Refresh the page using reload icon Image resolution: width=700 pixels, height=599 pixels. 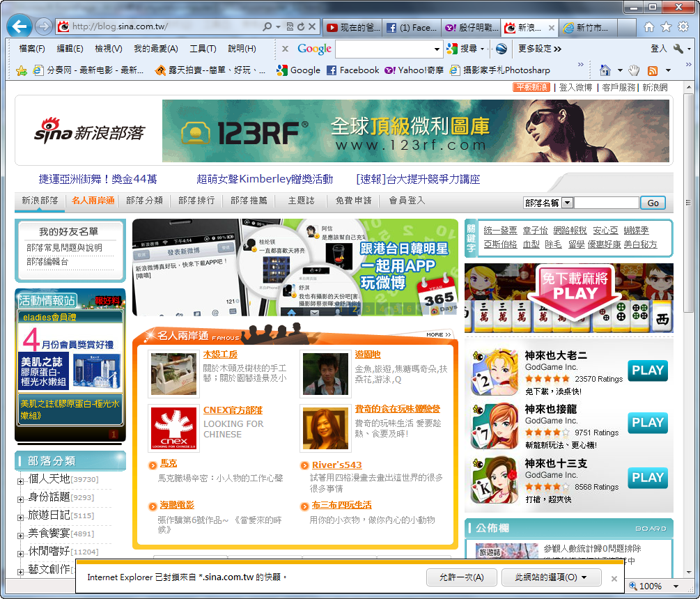[301, 26]
